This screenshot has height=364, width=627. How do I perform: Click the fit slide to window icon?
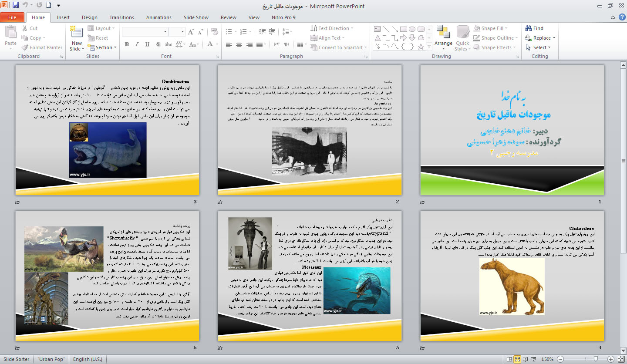(x=621, y=359)
